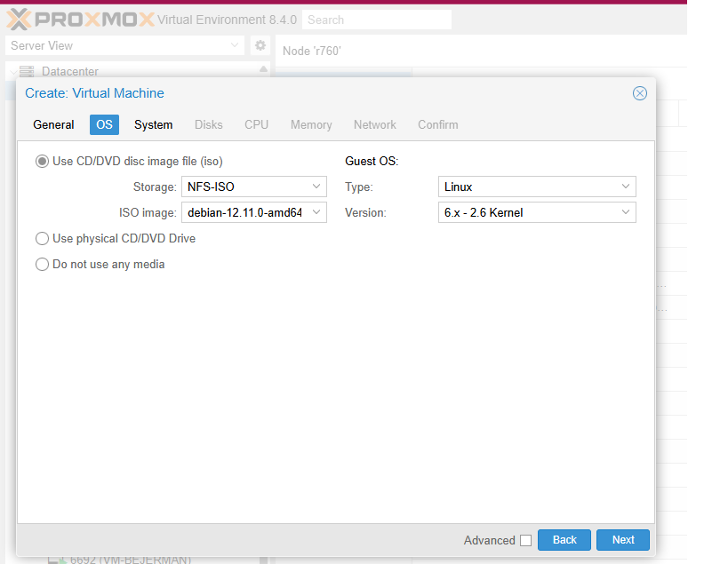Click the Back button
Screen dimensions: 728x564
564,540
